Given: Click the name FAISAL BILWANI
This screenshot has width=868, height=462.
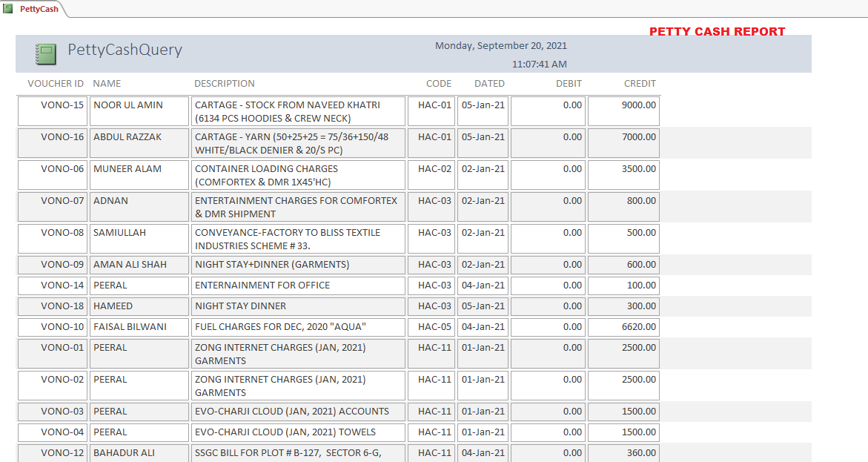Looking at the screenshot, I should [x=130, y=327].
